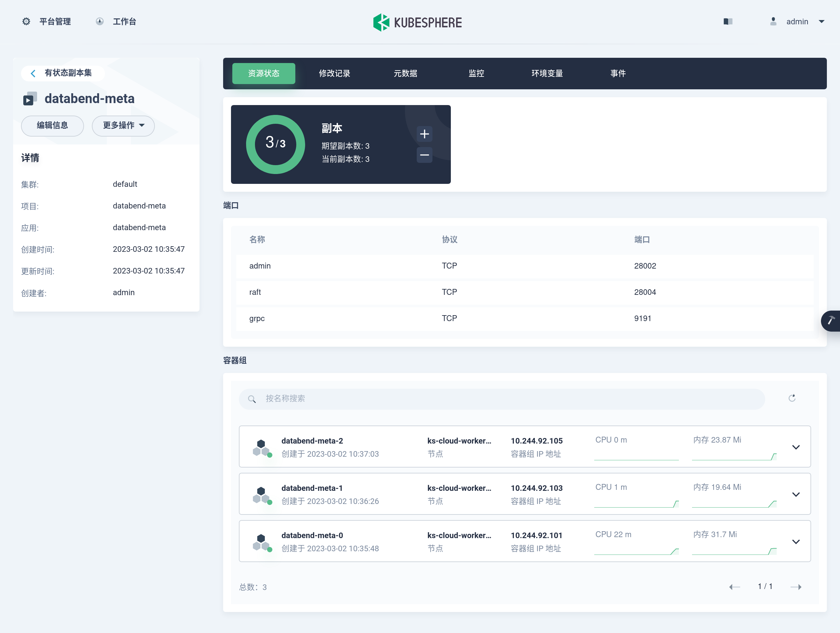Click the databend-meta-2 pod icon

[261, 447]
